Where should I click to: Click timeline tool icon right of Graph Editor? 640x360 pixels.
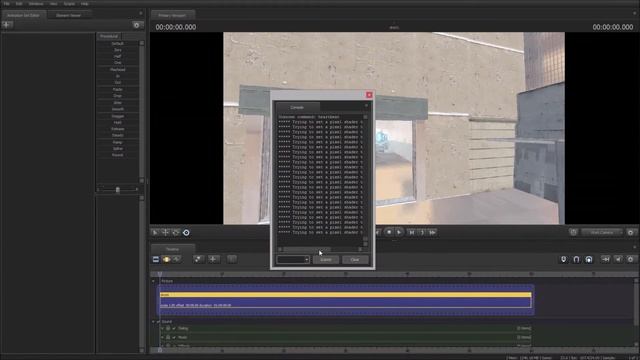pyautogui.click(x=198, y=259)
